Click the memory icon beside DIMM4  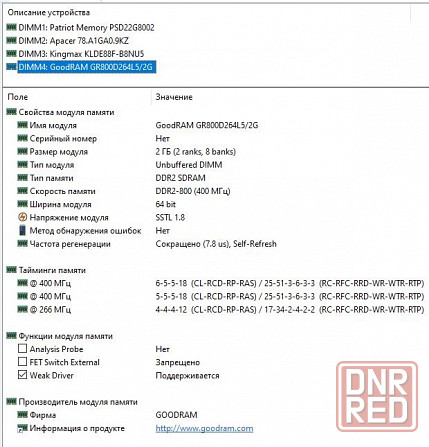pos(11,67)
